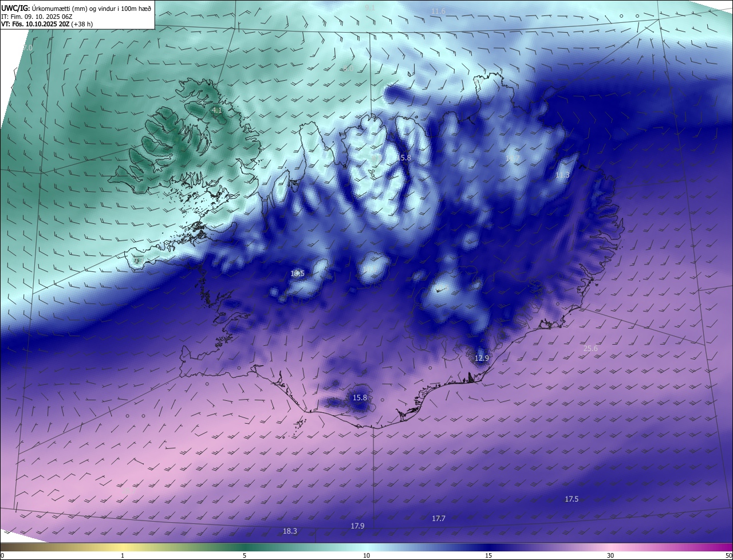This screenshot has width=733, height=560.
Task: Click the 11.6 value at the top of the map
Action: (x=438, y=11)
